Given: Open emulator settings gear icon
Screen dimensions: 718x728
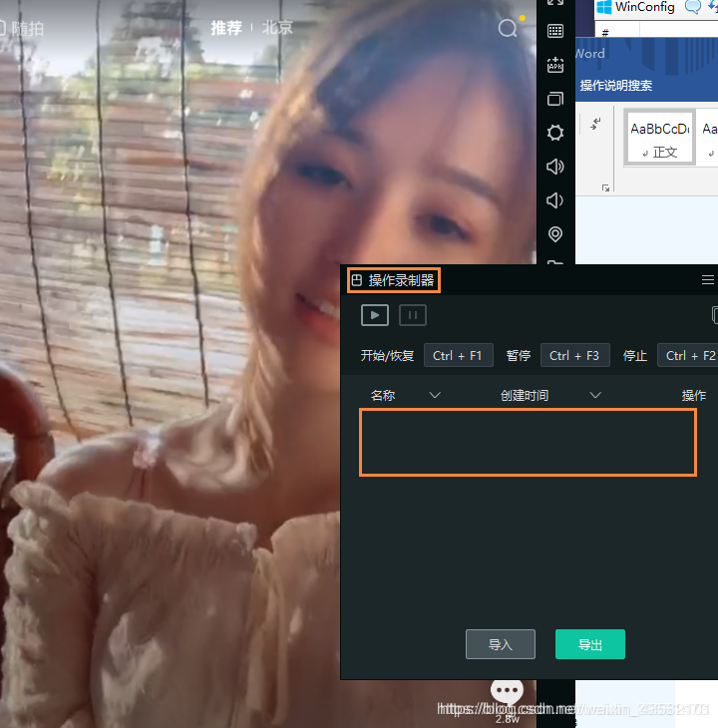Looking at the screenshot, I should click(555, 133).
